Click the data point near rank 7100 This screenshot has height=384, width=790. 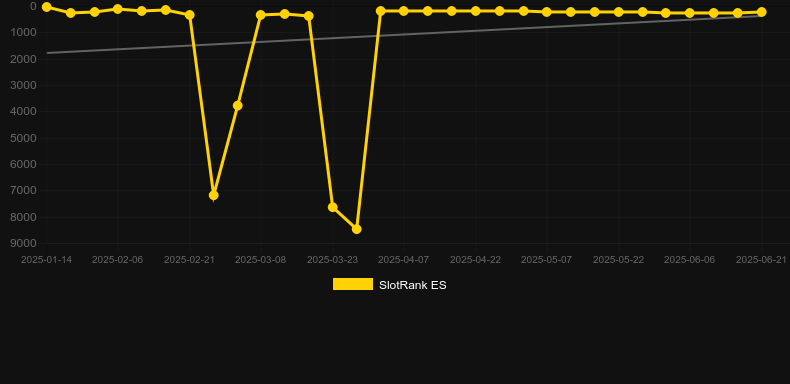(x=214, y=195)
